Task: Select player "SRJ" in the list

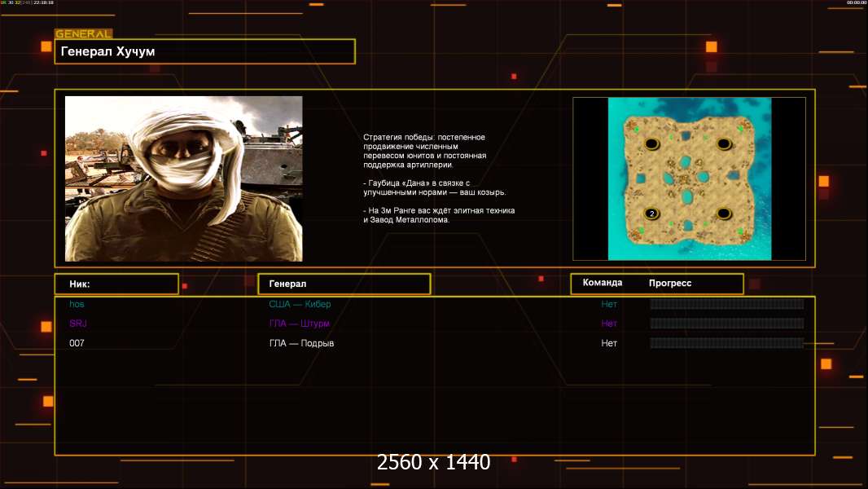Action: click(78, 324)
